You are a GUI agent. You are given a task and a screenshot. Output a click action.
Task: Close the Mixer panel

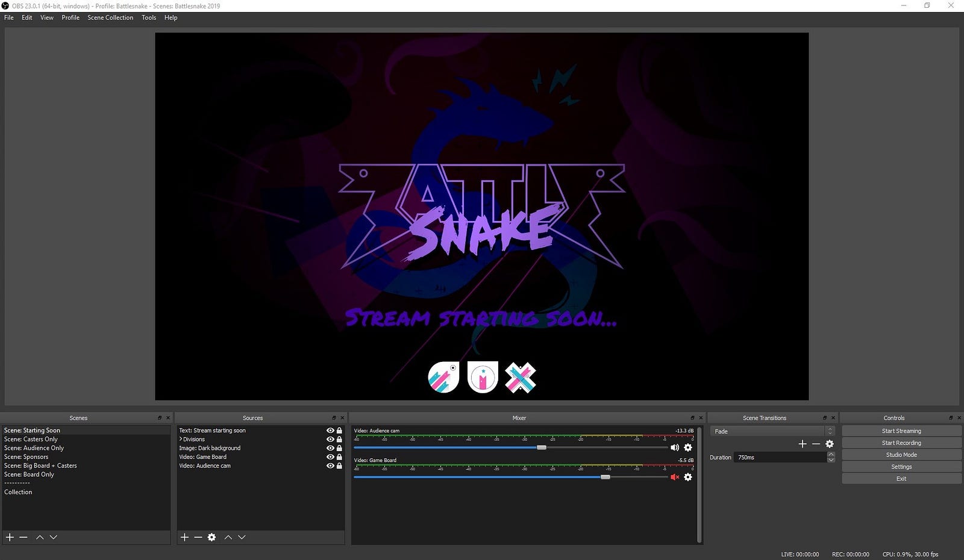click(x=701, y=418)
